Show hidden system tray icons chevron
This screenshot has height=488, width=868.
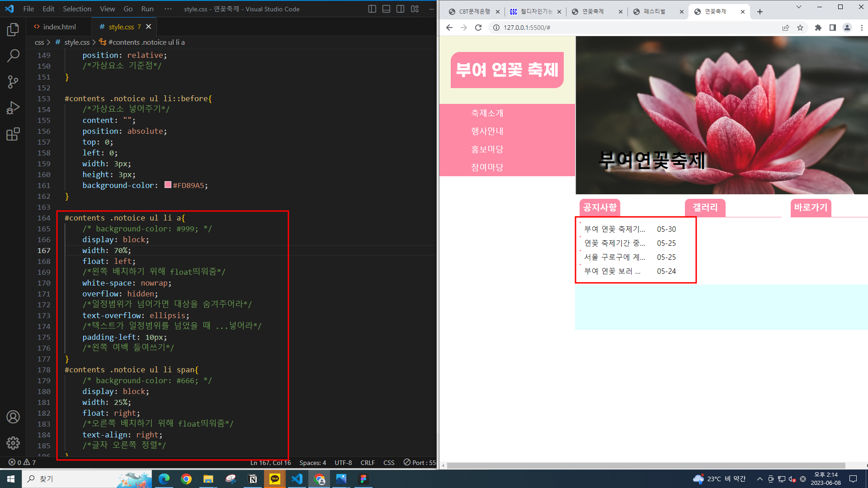(759, 479)
